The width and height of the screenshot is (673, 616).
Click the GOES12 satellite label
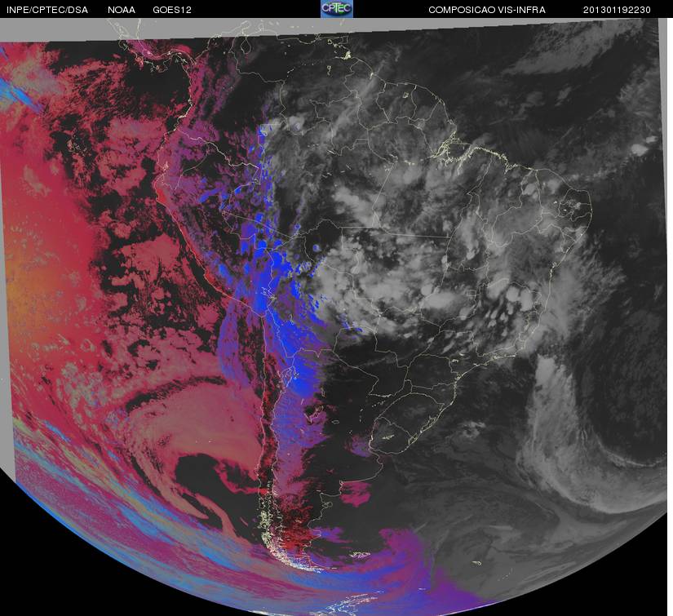click(x=172, y=10)
